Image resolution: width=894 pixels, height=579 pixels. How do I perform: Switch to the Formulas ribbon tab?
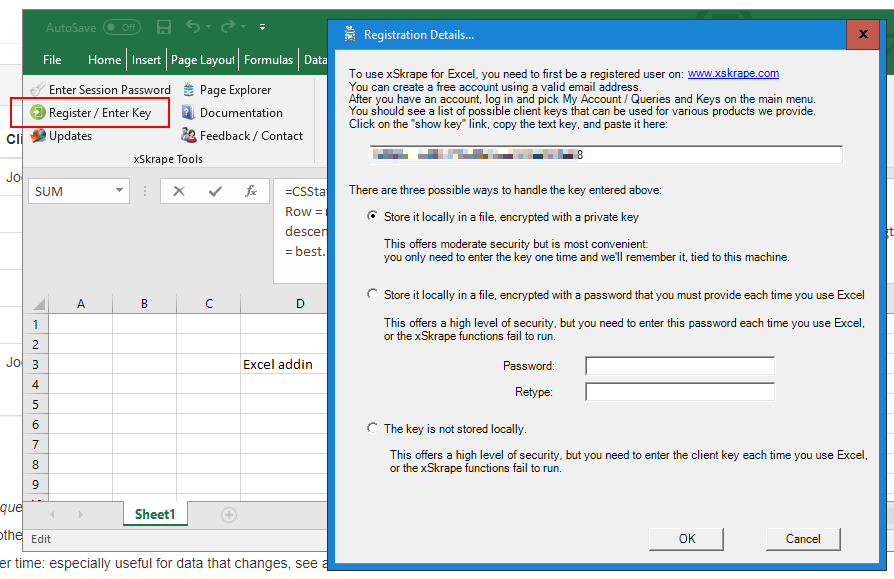point(268,60)
